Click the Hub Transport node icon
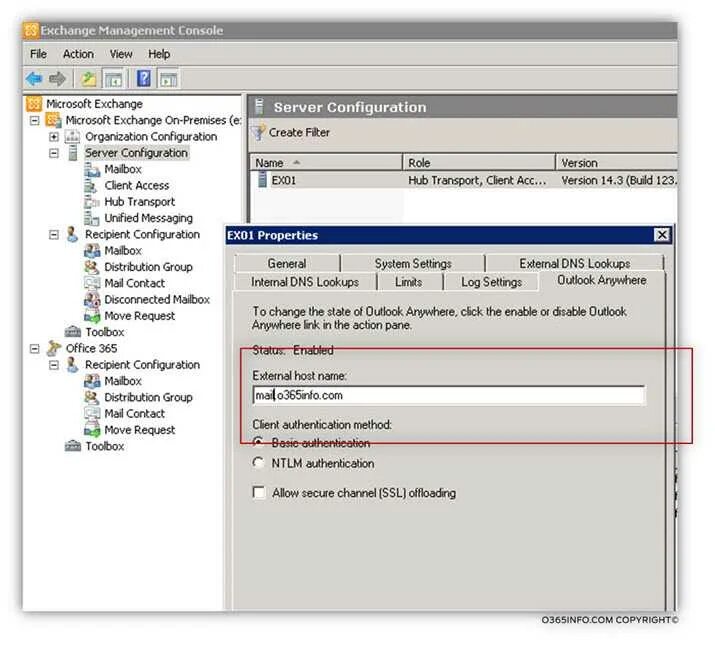The image size is (715, 651). point(92,202)
